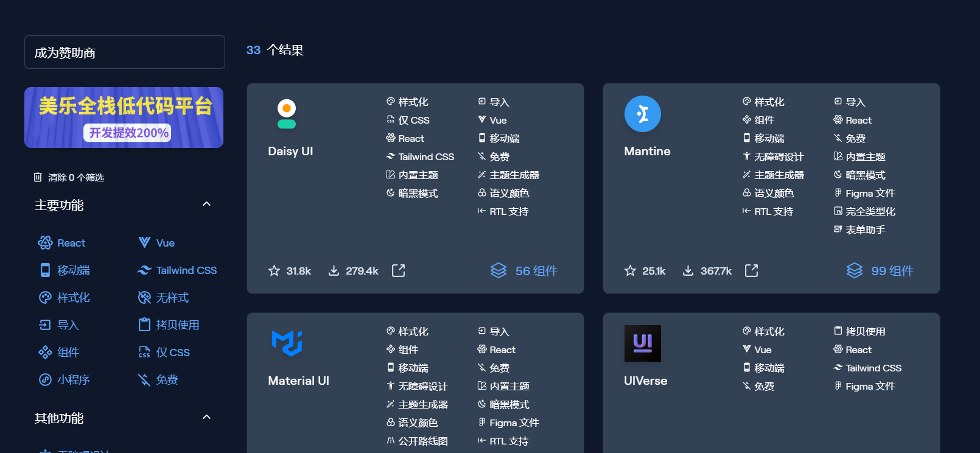Click the UIVerse logo thumbnail
This screenshot has height=453, width=980.
pyautogui.click(x=643, y=343)
